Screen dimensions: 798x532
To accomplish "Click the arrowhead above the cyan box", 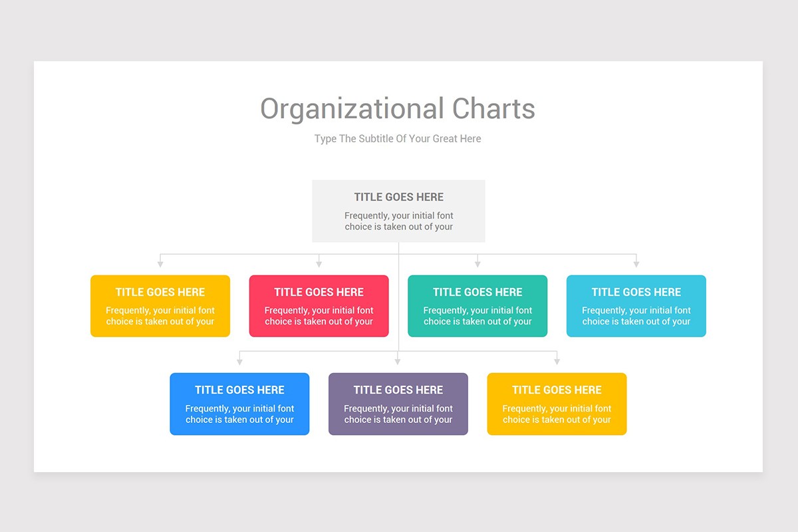I will (x=636, y=264).
